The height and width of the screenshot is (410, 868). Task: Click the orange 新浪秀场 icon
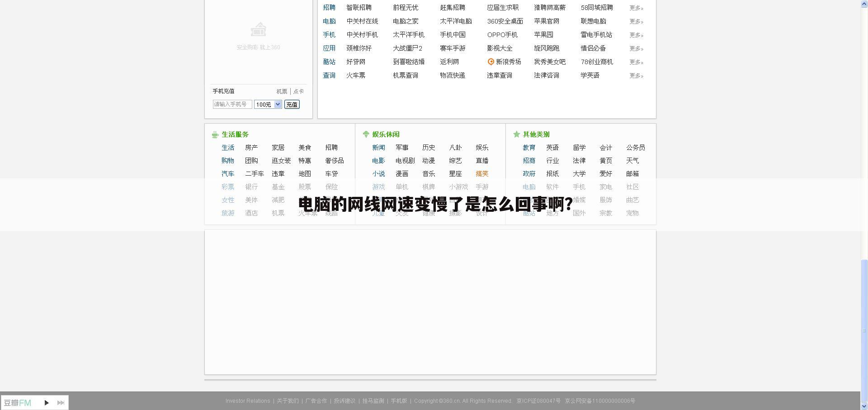(491, 62)
